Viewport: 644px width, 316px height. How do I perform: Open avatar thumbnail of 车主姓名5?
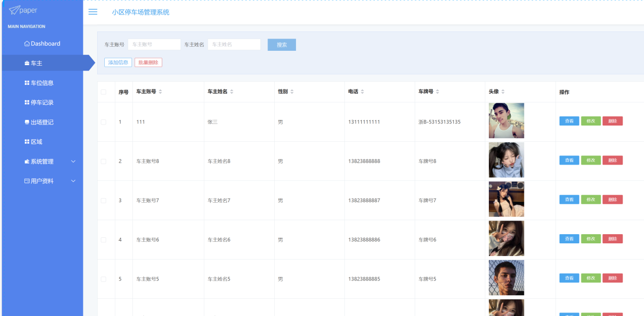tap(506, 278)
